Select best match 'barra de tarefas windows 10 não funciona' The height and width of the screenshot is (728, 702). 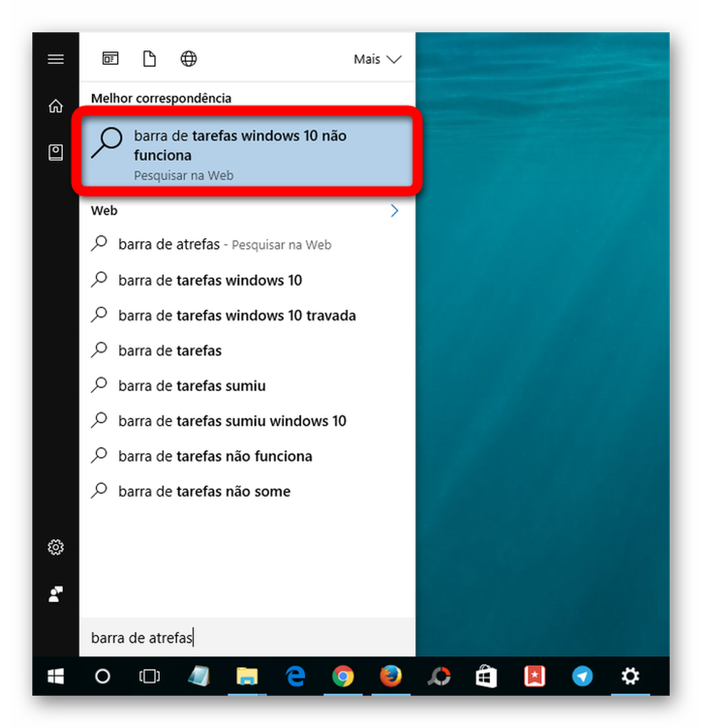(x=247, y=151)
